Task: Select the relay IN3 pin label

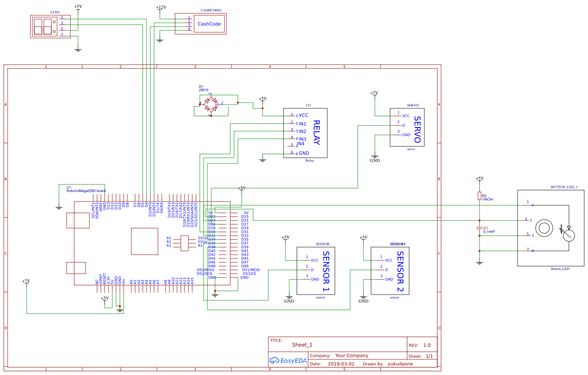Action: pos(303,139)
